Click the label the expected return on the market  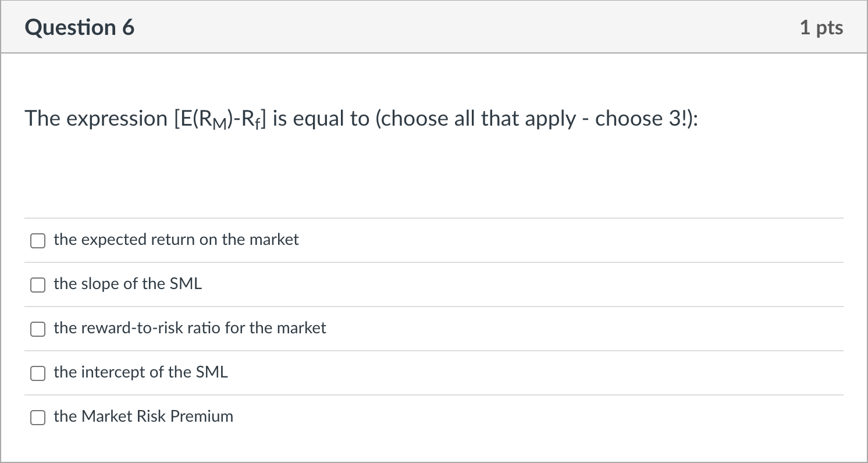pyautogui.click(x=176, y=240)
